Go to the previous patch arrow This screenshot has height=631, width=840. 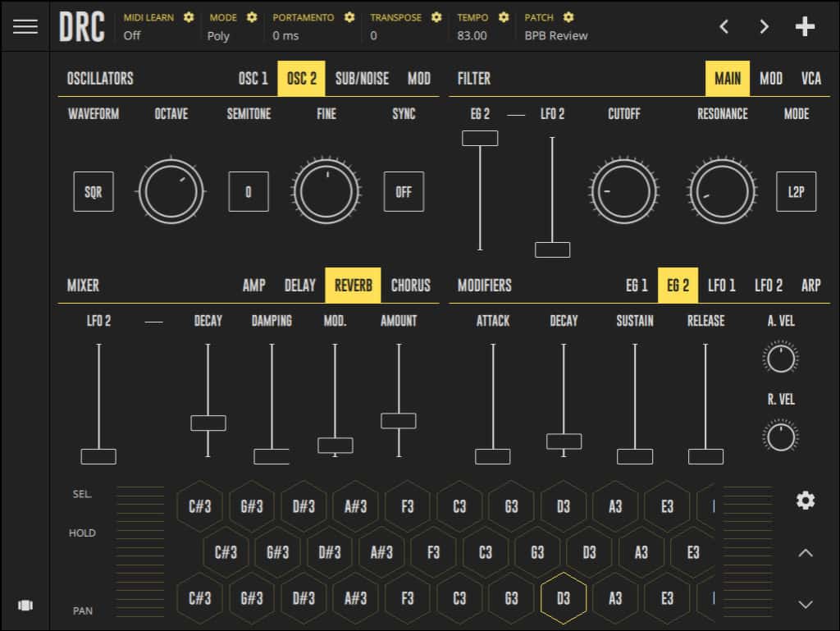pos(724,26)
